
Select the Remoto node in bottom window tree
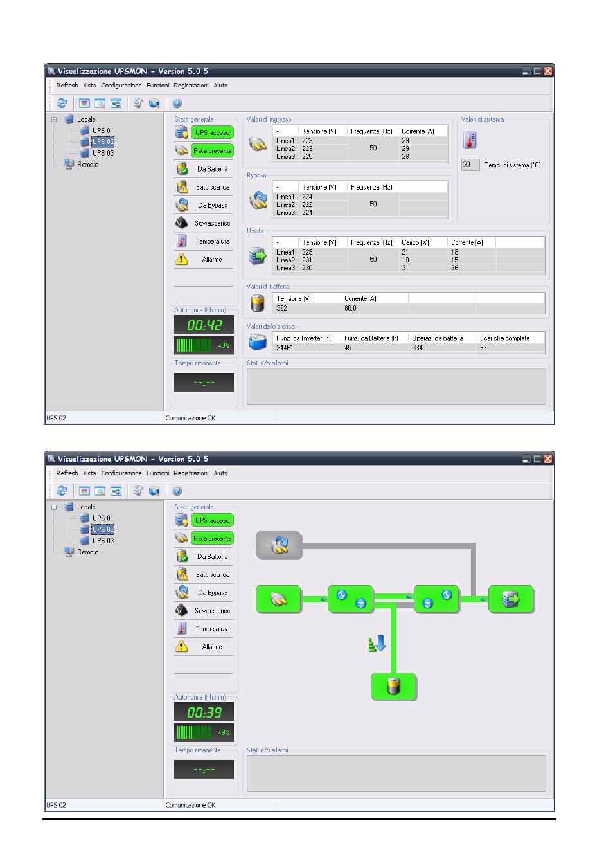click(x=88, y=552)
